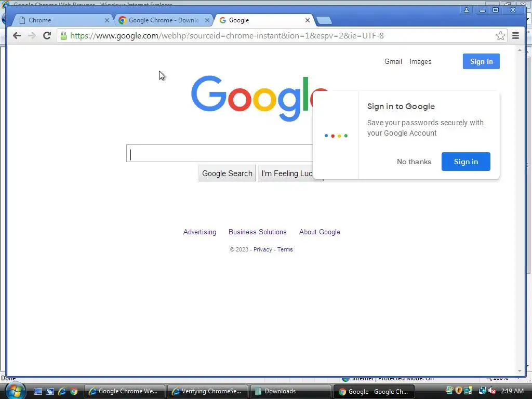Close the tab titled Chrome
This screenshot has height=399, width=532.
coord(107,20)
